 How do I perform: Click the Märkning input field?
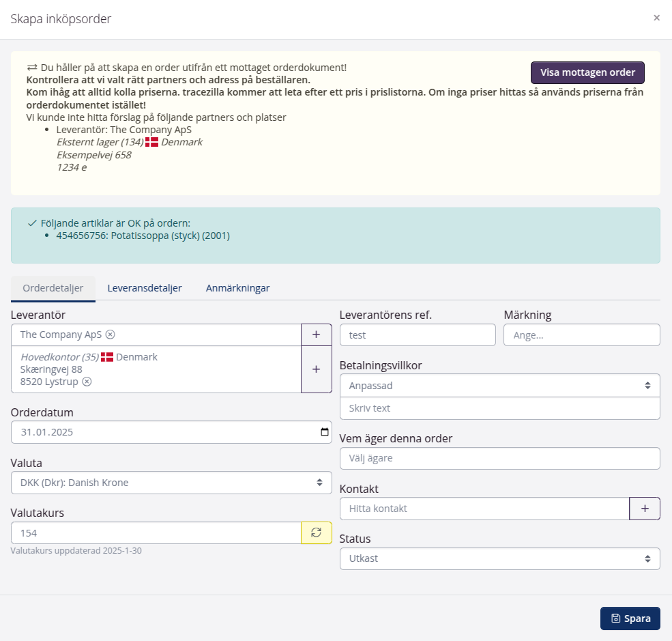coord(581,335)
